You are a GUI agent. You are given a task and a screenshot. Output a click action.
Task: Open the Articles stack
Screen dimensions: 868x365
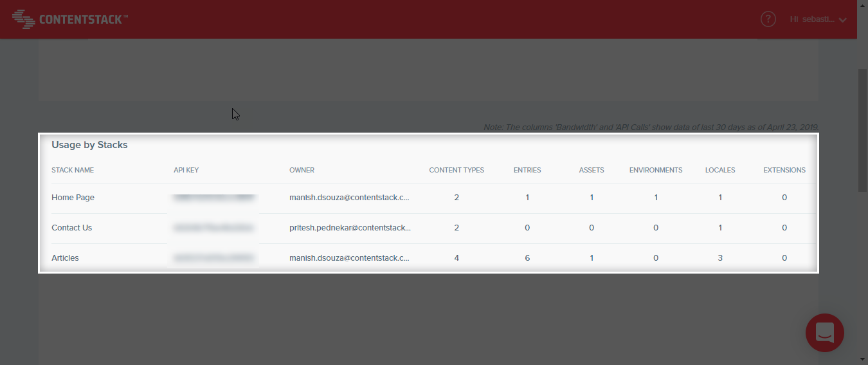(x=65, y=258)
